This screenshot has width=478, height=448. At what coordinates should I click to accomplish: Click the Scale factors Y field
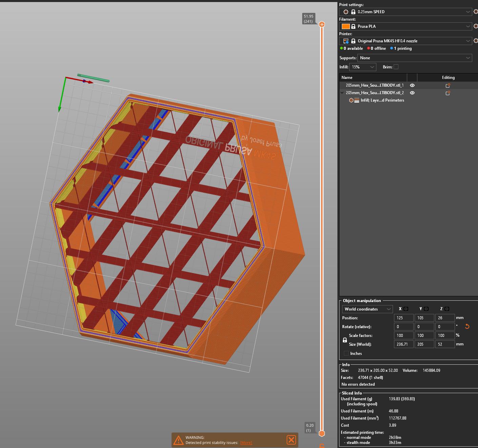424,336
